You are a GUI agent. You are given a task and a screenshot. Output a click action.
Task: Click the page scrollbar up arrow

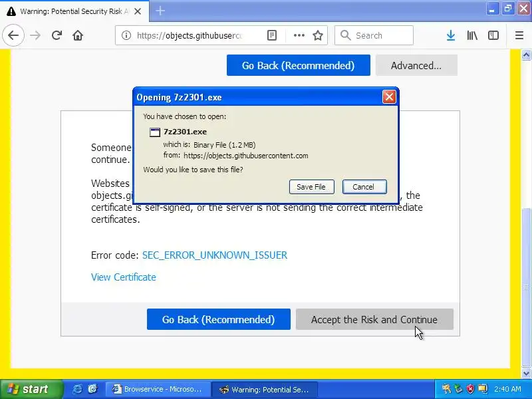tap(526, 55)
